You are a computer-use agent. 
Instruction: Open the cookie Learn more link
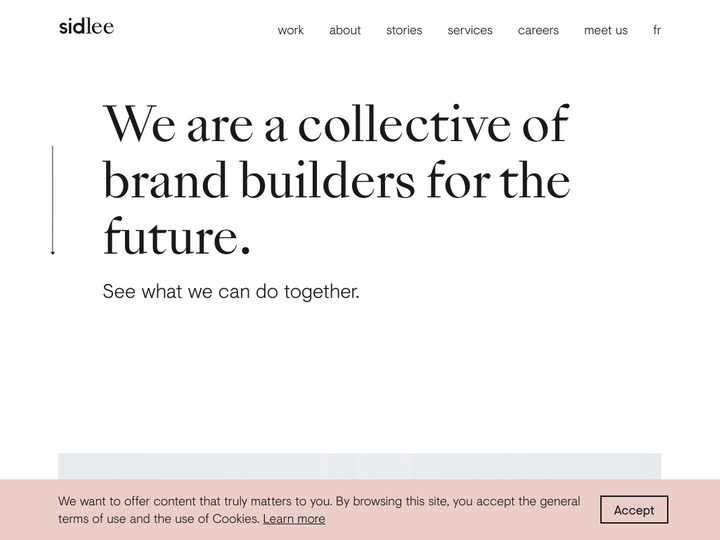tap(294, 519)
